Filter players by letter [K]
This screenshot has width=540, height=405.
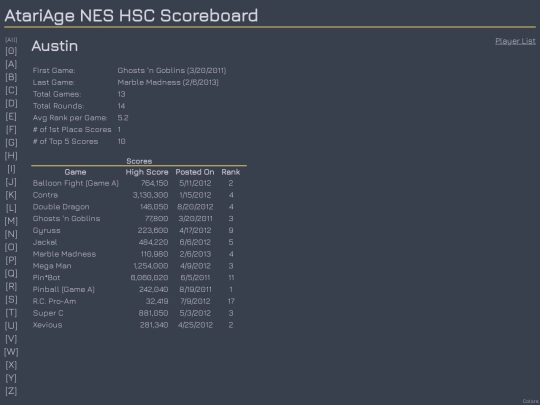11,195
